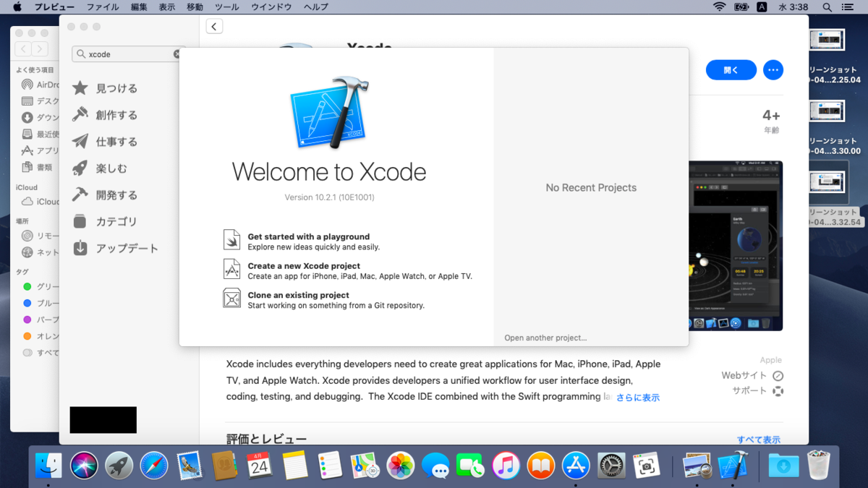The width and height of the screenshot is (868, 488).
Task: Open Books from the Dock
Action: (x=541, y=466)
